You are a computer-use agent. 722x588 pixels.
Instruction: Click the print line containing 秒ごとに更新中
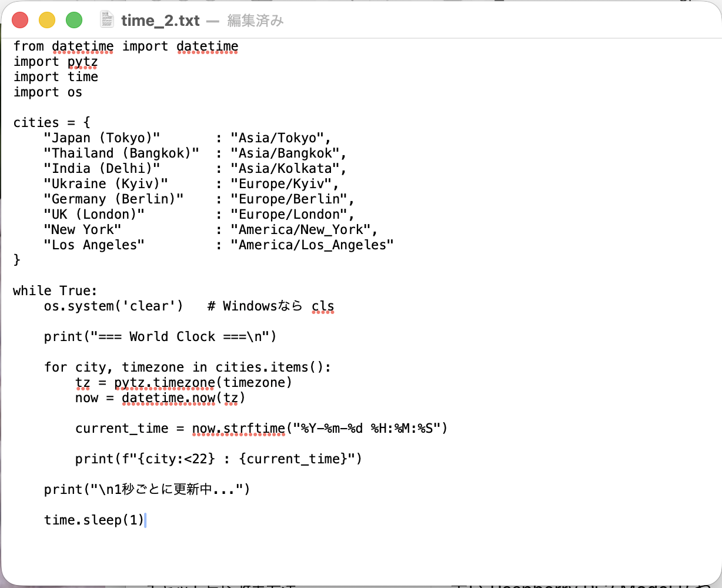(x=148, y=490)
